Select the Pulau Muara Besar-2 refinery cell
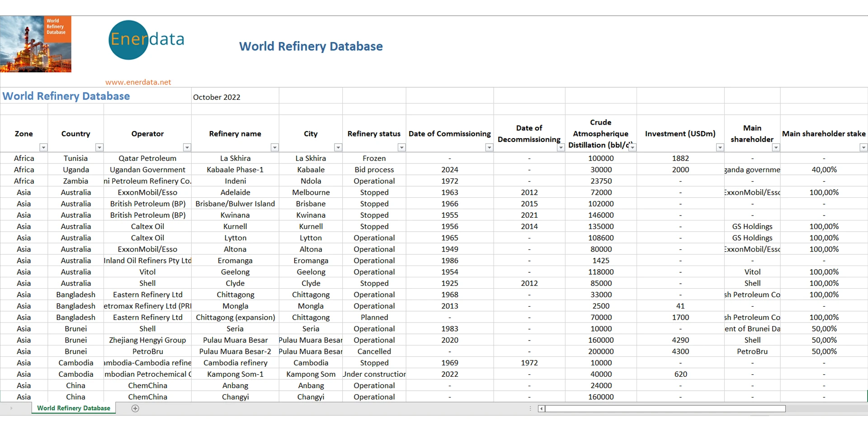This screenshot has width=868, height=430. (x=235, y=351)
